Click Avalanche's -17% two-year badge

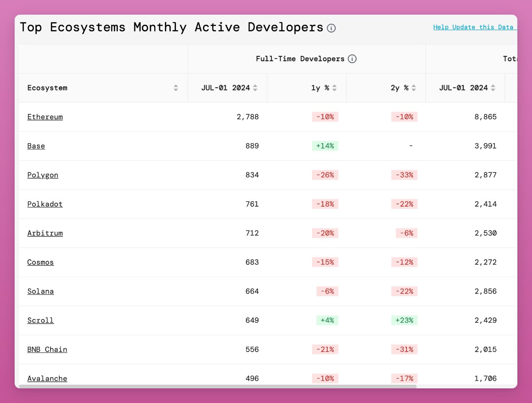click(404, 379)
